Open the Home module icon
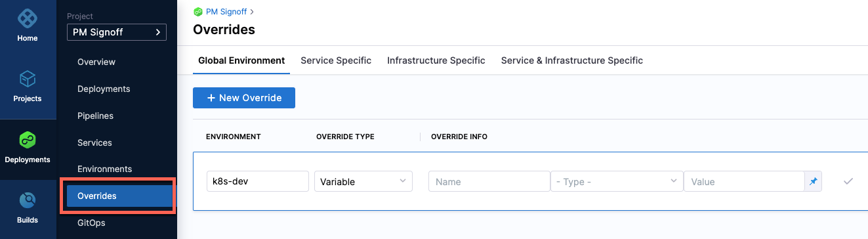868x239 pixels. pyautogui.click(x=28, y=18)
